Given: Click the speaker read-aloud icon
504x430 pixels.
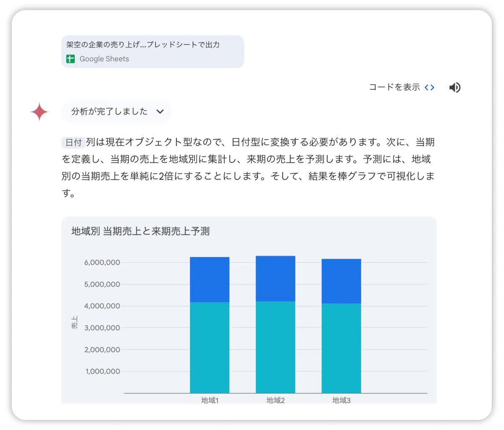Looking at the screenshot, I should [455, 87].
